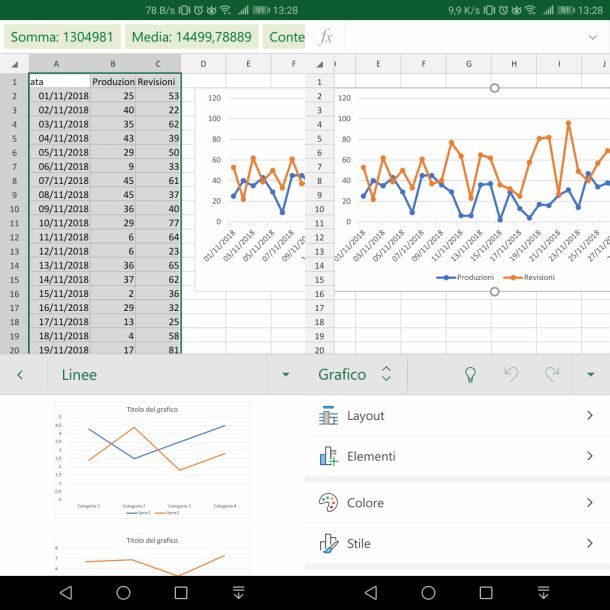Screen dimensions: 610x610
Task: Tap the left Android home button
Action: click(123, 592)
